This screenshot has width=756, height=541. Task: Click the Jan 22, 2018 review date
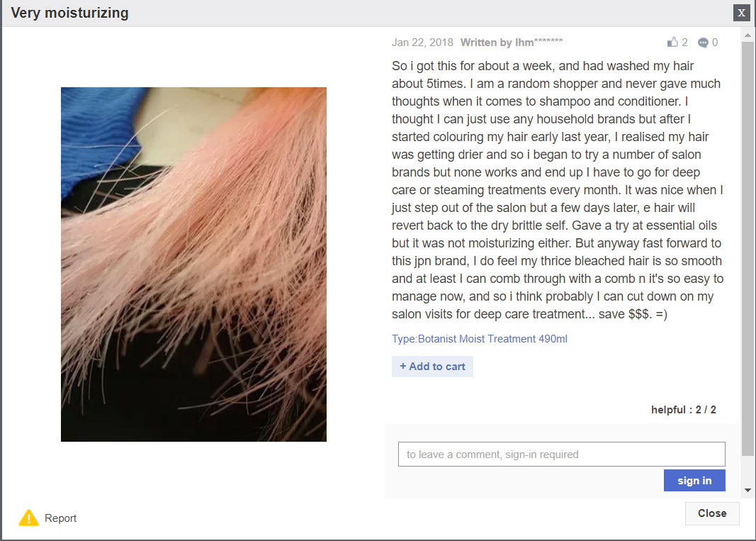point(422,43)
